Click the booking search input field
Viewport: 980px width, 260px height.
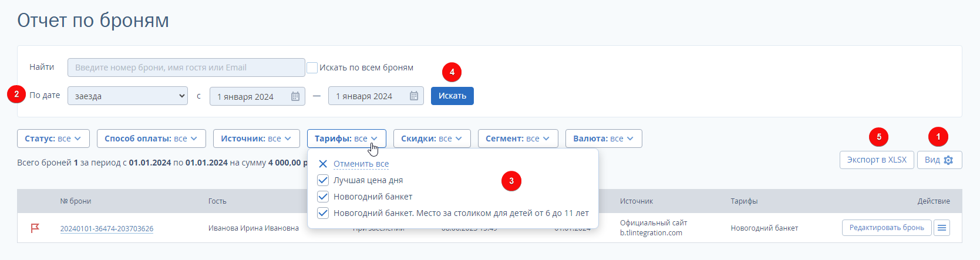click(x=186, y=67)
